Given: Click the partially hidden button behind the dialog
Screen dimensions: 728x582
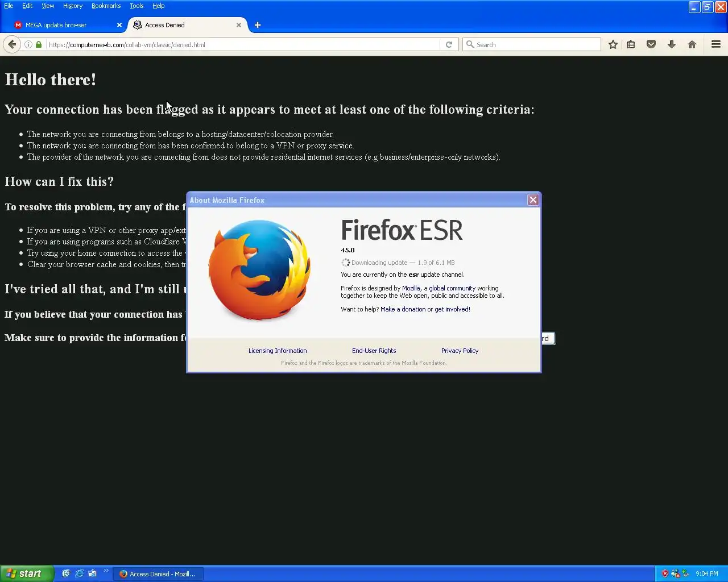Looking at the screenshot, I should [x=548, y=338].
